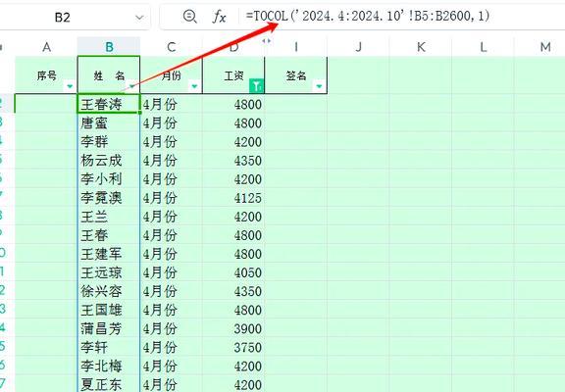The width and height of the screenshot is (565, 392).
Task: Open the 月份 column filter dropdown
Action: pos(194,86)
